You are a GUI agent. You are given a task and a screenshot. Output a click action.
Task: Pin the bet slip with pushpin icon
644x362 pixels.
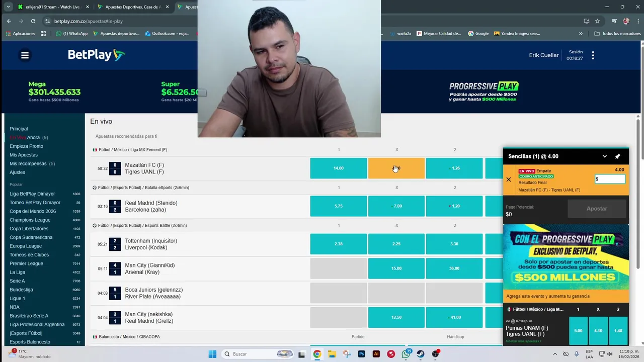tap(617, 156)
